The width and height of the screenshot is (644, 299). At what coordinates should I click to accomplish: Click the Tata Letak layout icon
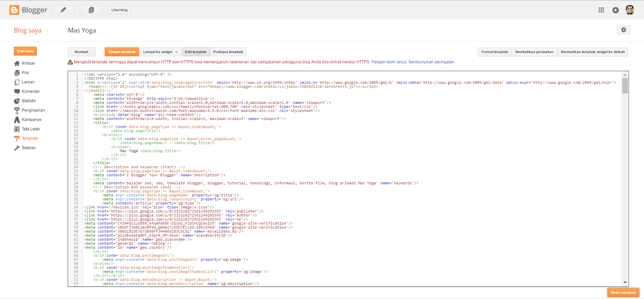click(x=17, y=129)
